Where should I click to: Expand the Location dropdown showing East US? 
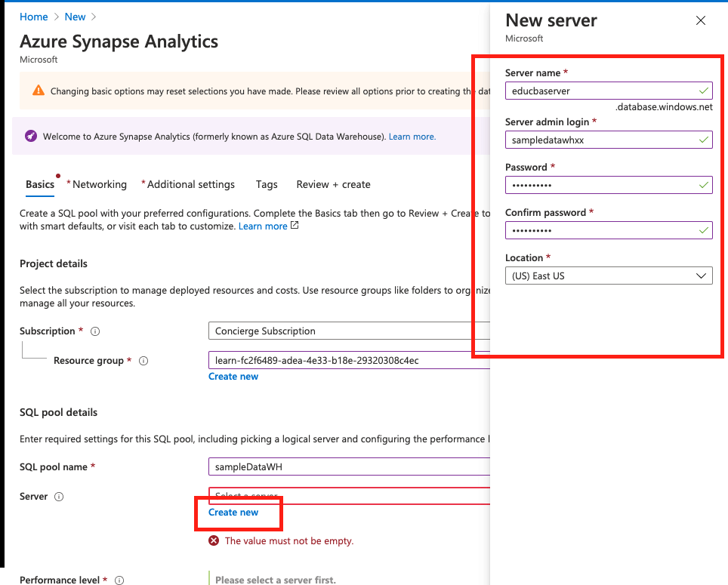[609, 276]
